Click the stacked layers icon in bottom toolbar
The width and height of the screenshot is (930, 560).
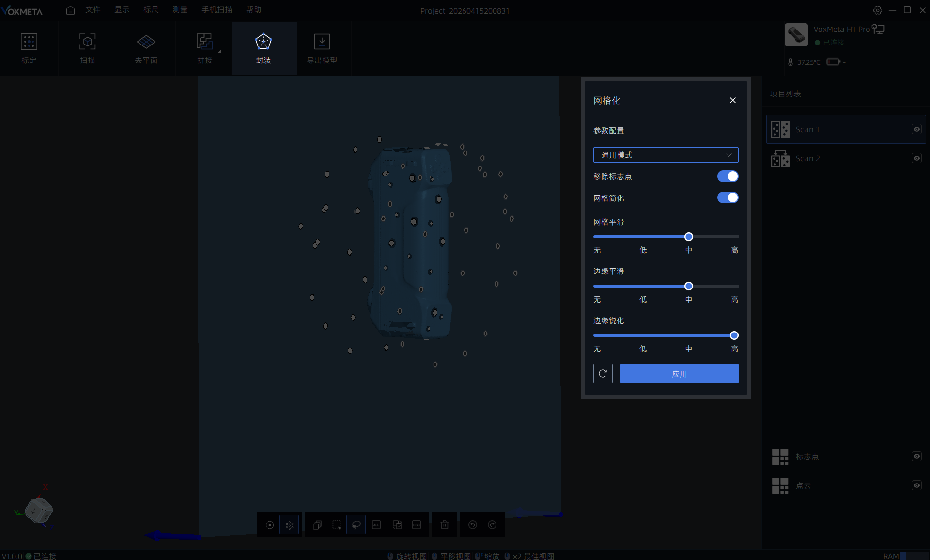317,525
